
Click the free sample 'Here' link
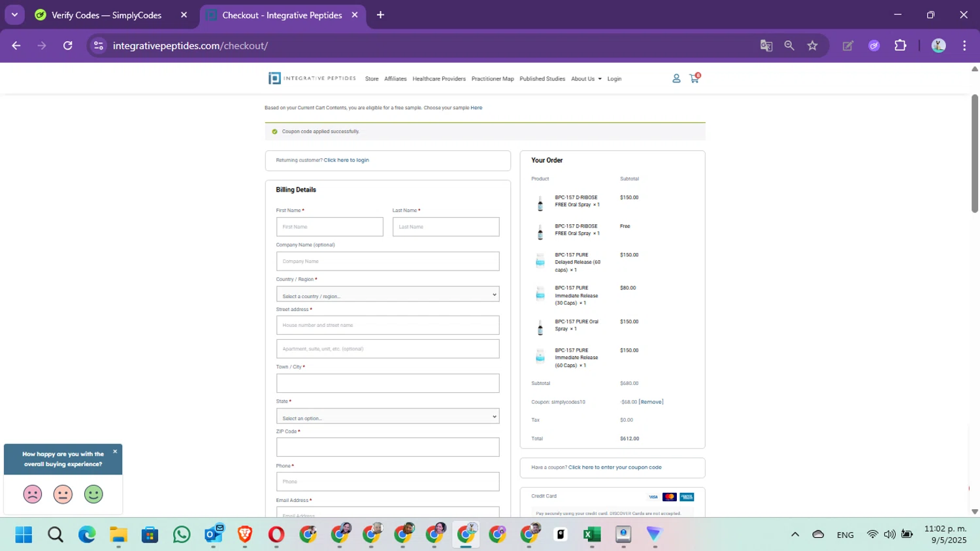pos(476,108)
